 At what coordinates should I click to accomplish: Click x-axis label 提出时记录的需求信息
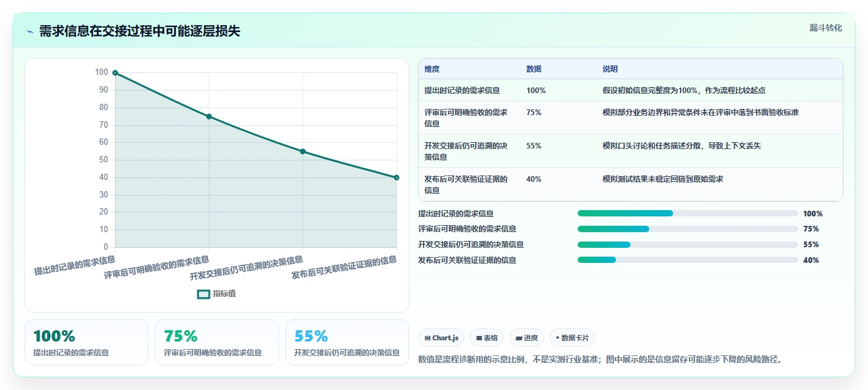[x=75, y=265]
